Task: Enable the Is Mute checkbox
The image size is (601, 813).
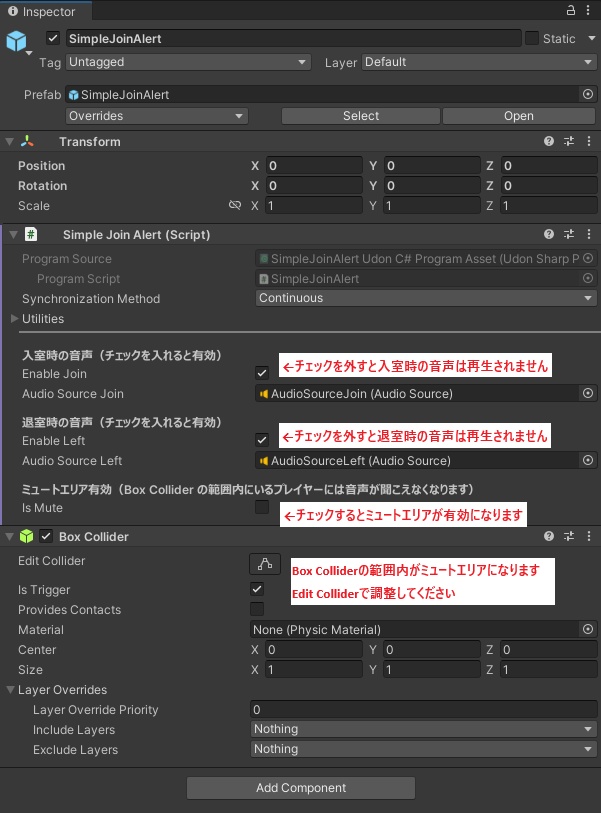Action: 262,507
